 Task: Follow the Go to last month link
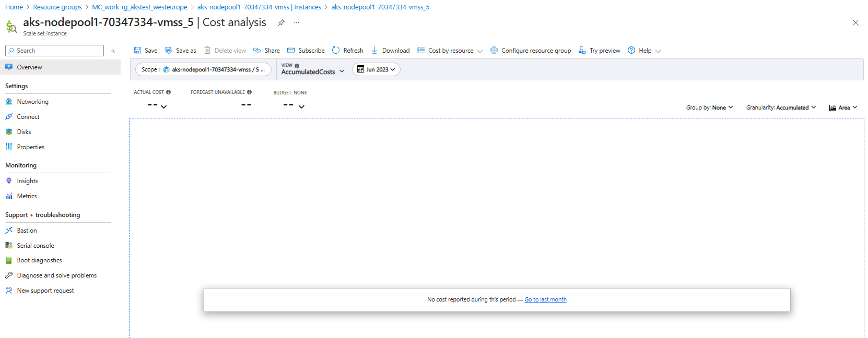point(545,299)
